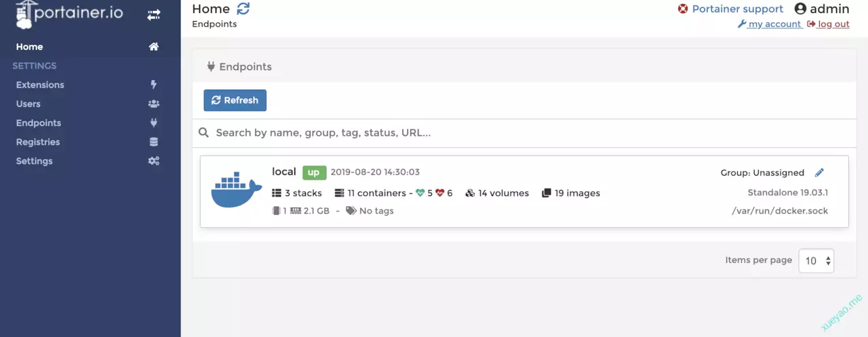Open Extensions in the sidebar menu
This screenshot has height=337, width=868.
tap(40, 85)
